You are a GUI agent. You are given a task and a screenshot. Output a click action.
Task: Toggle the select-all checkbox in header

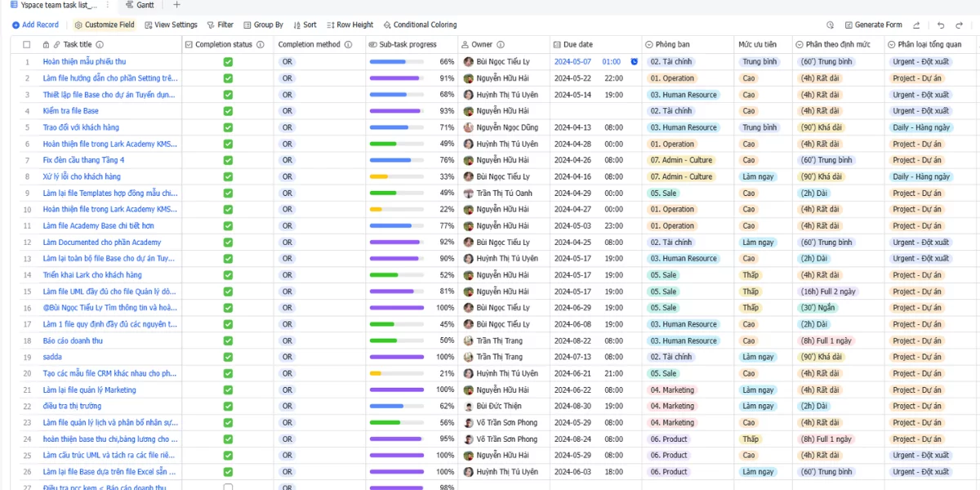26,45
